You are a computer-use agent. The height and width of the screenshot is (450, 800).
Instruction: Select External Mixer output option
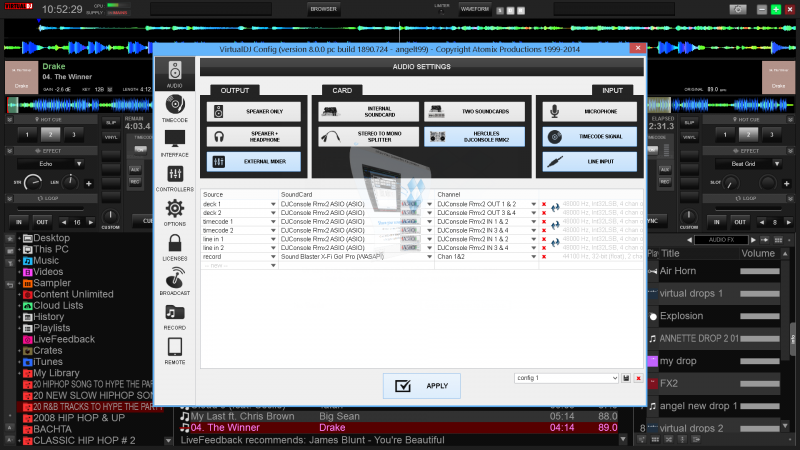254,161
